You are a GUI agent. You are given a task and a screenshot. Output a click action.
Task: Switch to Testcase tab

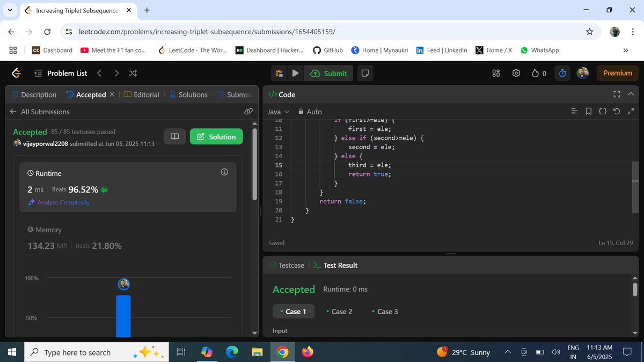click(x=287, y=265)
